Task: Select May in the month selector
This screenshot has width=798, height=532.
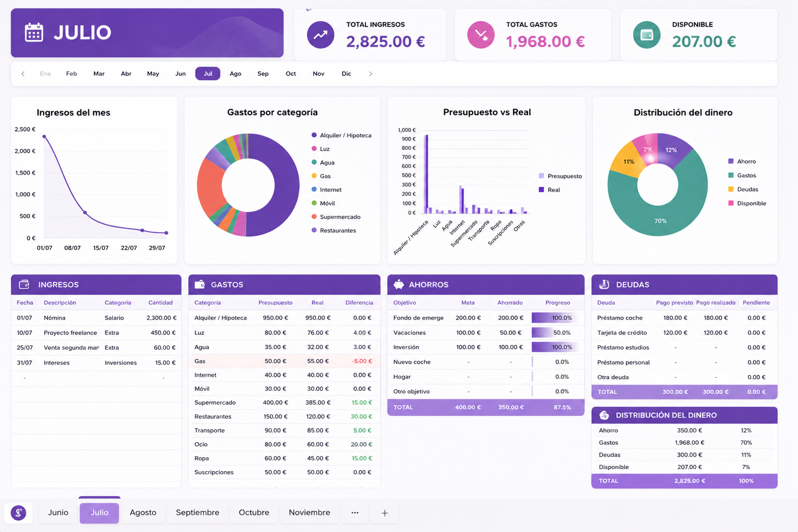Action: (153, 74)
